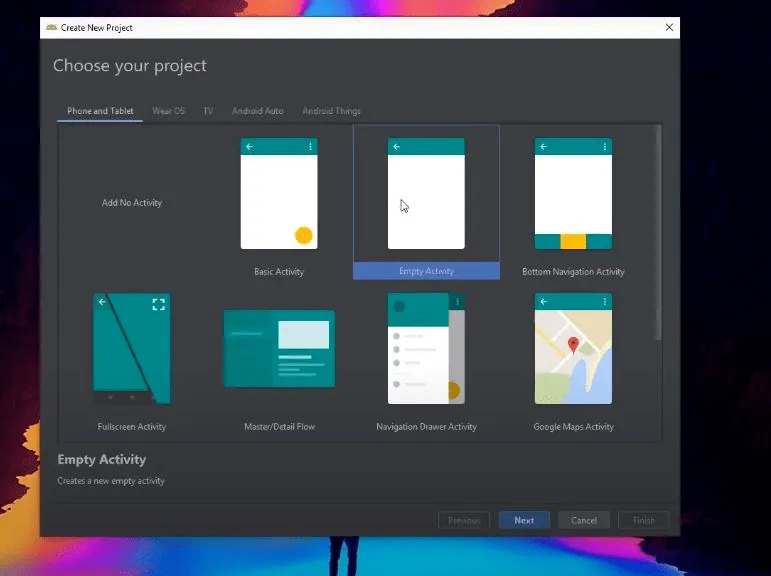
Task: Pick the Bottom Navigation Activity template
Action: tap(573, 194)
